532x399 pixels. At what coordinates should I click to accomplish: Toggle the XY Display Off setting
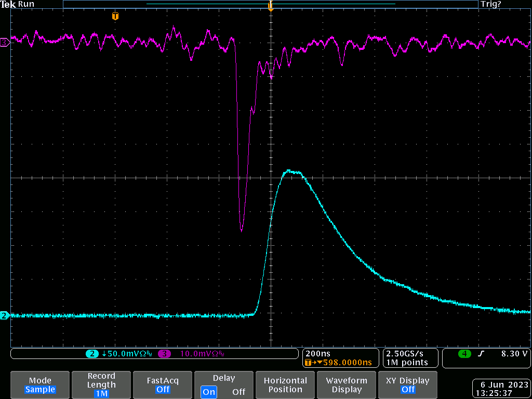tap(408, 385)
